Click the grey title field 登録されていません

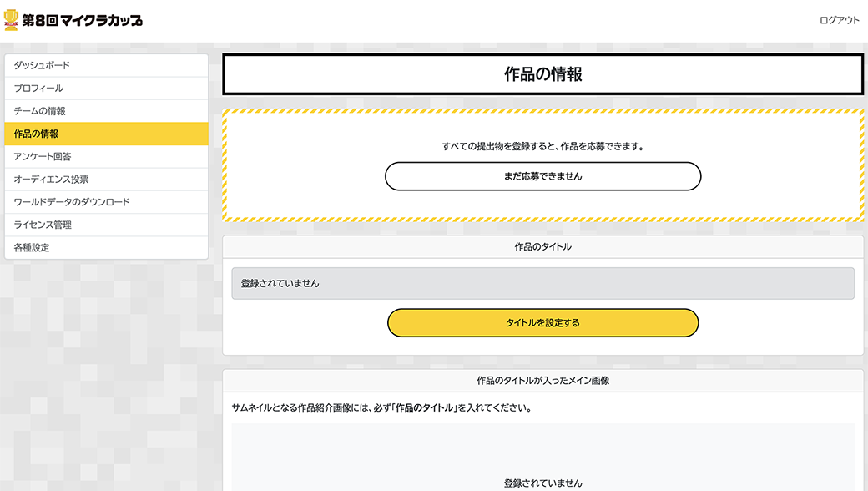tap(542, 283)
